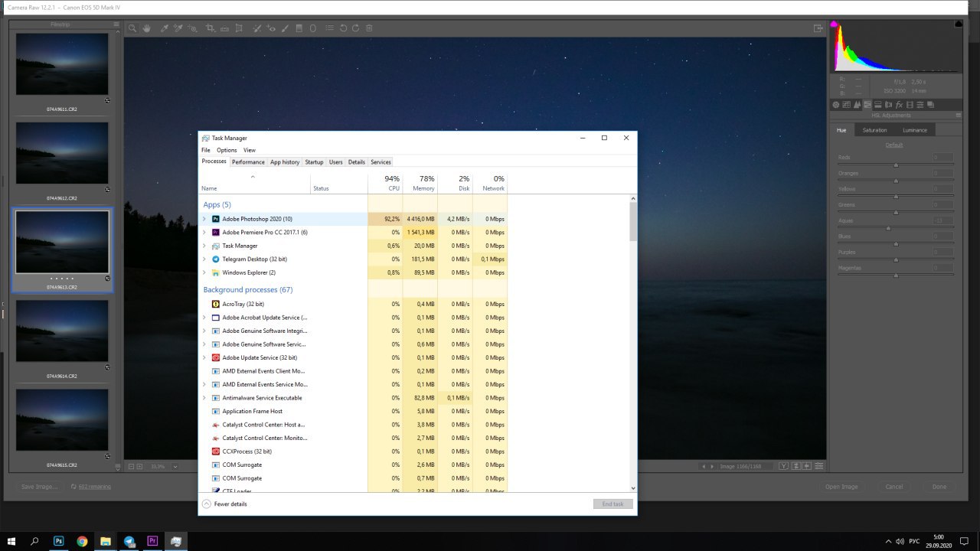The image size is (980, 551).
Task: Open the Split Toning panel icon
Action: pyautogui.click(x=878, y=105)
